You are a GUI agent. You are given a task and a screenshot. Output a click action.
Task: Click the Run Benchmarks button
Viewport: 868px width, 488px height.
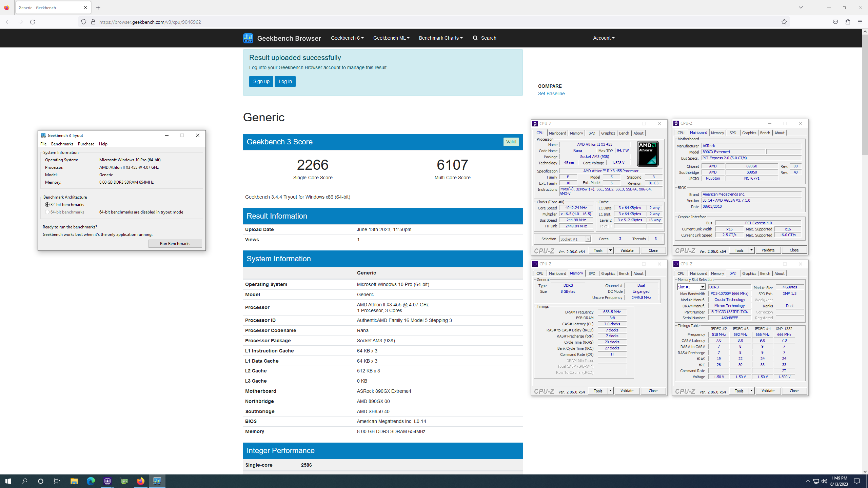(175, 244)
